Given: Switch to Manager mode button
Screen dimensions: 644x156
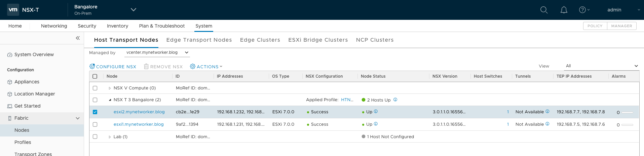Looking at the screenshot, I should pyautogui.click(x=621, y=26).
